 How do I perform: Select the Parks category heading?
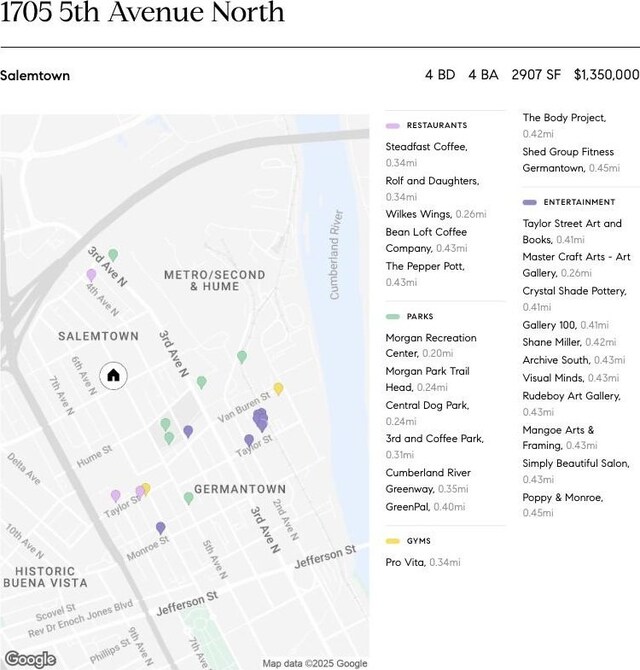tap(420, 316)
